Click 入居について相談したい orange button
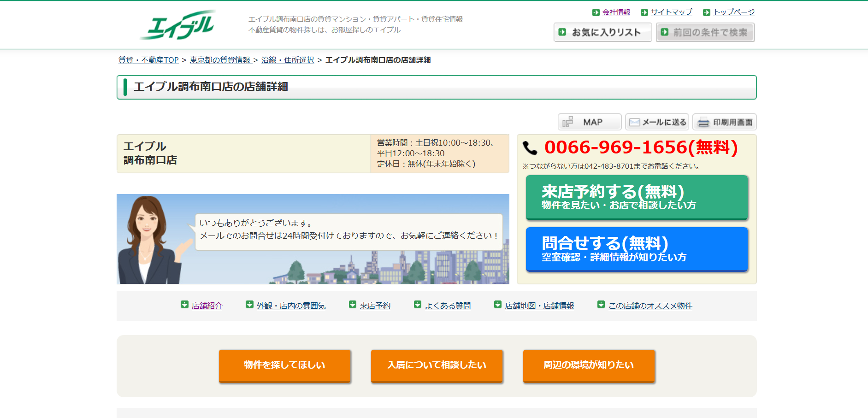 [x=437, y=366]
